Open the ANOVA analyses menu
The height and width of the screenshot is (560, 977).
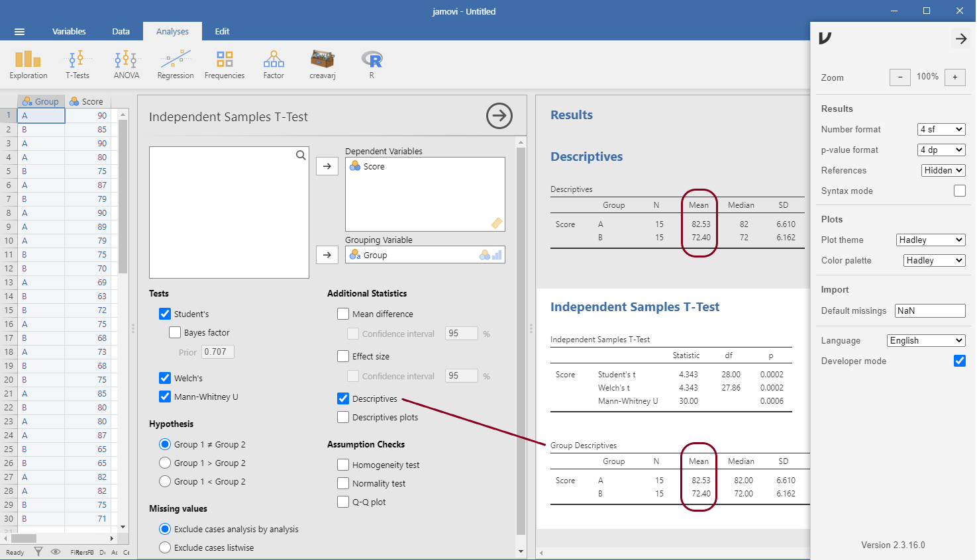tap(126, 65)
